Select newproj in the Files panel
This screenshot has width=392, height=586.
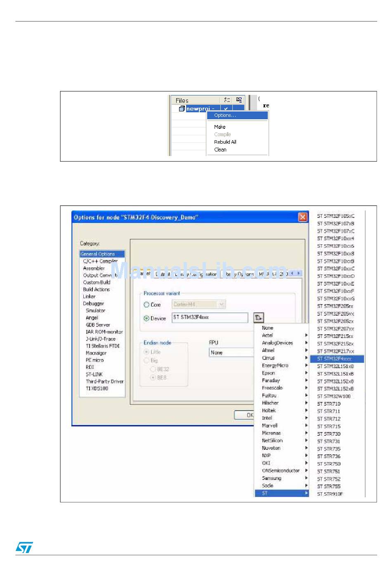200,109
